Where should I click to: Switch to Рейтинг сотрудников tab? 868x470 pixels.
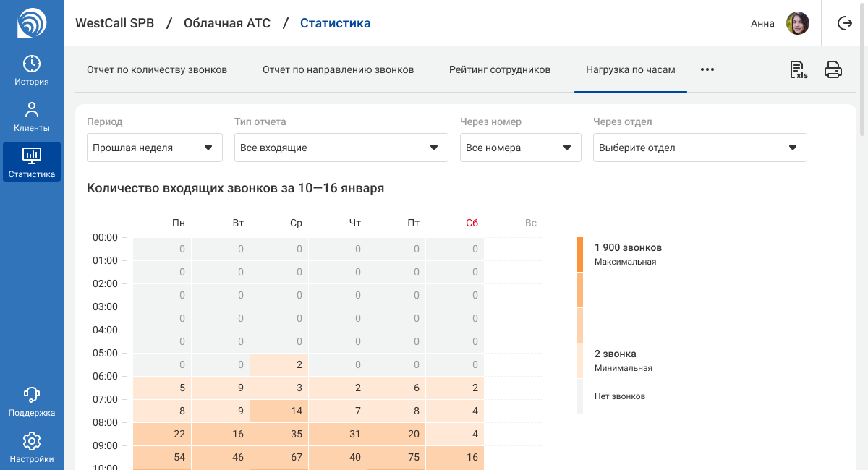[500, 70]
